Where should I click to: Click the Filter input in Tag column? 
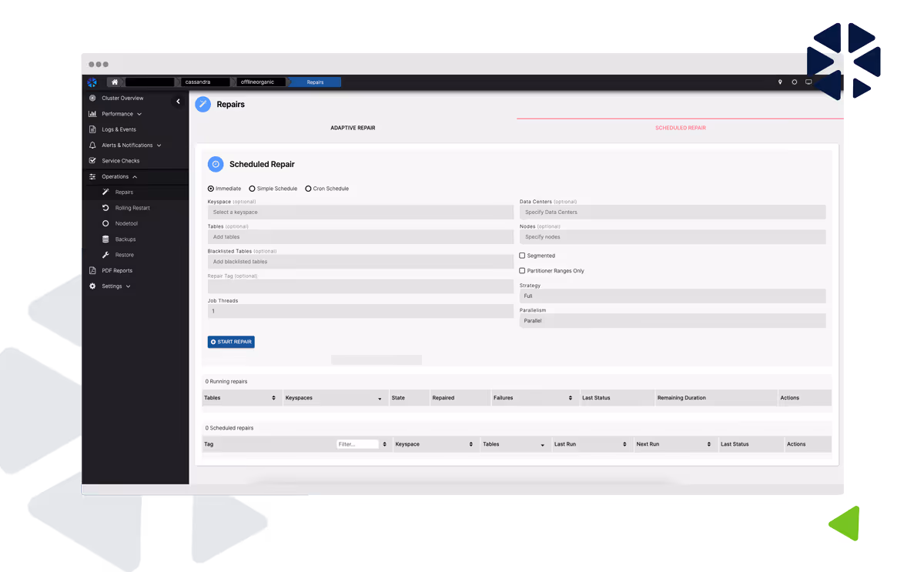(357, 444)
